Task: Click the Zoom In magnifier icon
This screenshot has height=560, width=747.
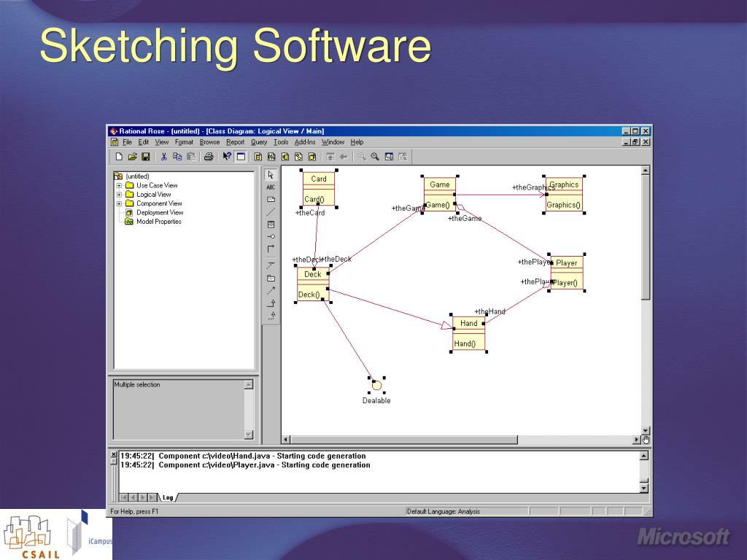Action: point(362,157)
